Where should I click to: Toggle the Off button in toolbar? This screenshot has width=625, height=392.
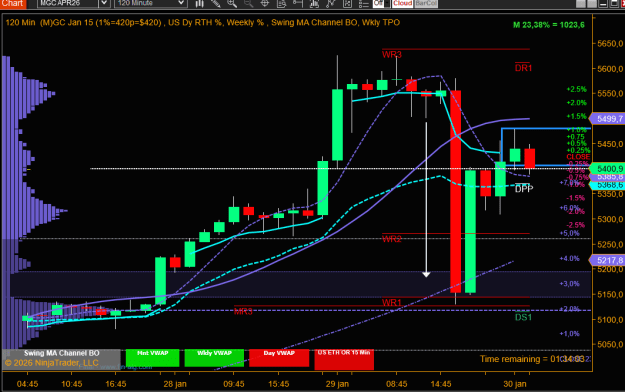tap(378, 3)
